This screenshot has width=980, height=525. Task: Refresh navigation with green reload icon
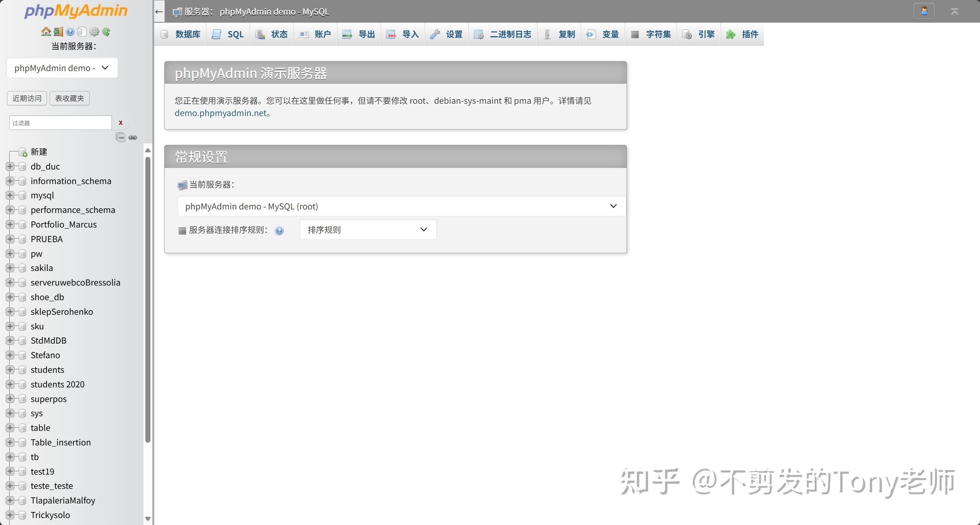coord(107,32)
